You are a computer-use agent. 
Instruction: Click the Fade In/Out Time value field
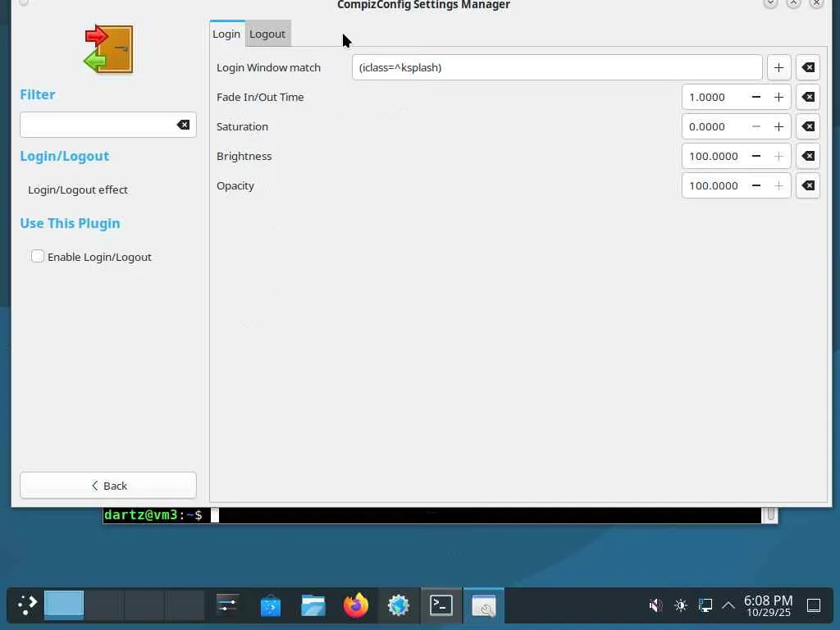[714, 97]
